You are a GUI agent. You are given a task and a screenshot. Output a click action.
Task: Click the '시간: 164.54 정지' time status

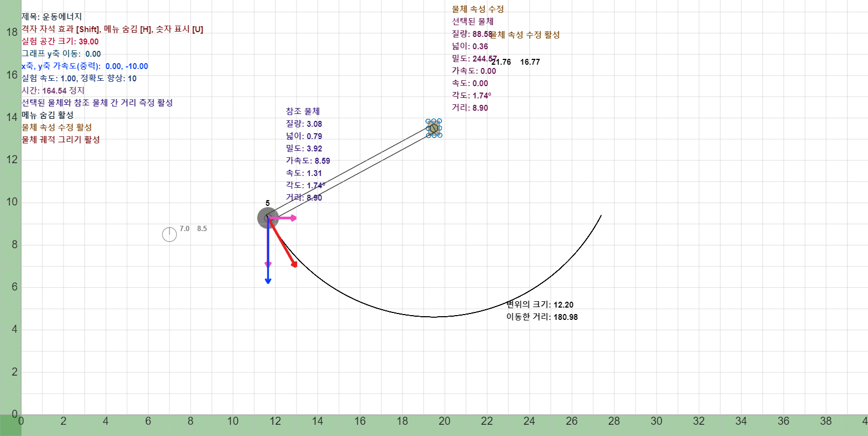pyautogui.click(x=53, y=90)
